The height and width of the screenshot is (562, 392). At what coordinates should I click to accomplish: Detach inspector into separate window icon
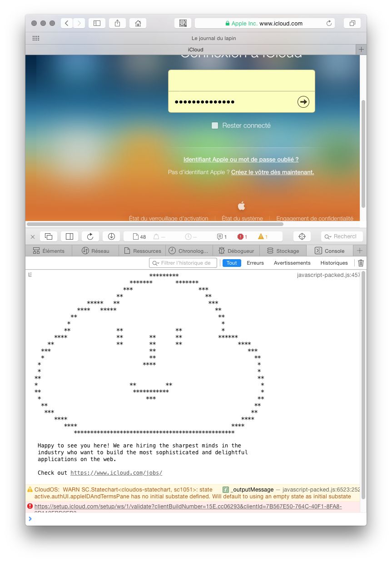tap(49, 236)
